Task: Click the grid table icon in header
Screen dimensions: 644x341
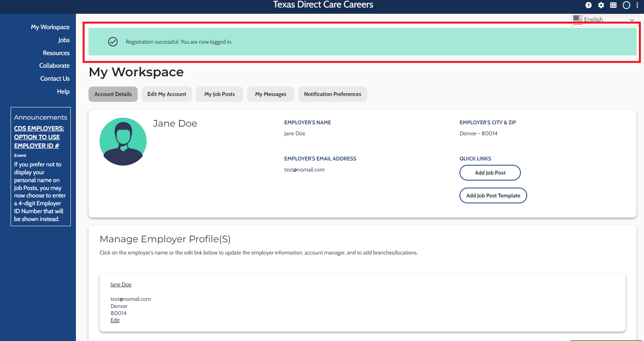Action: coord(613,5)
